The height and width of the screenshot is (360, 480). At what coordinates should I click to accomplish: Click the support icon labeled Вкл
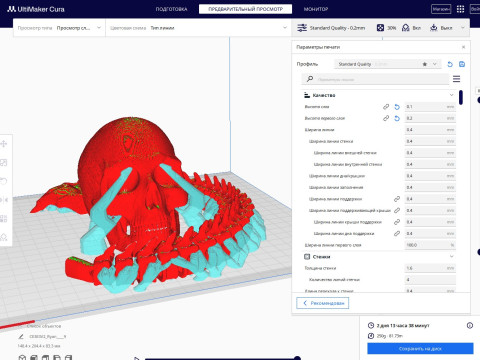pyautogui.click(x=406, y=28)
